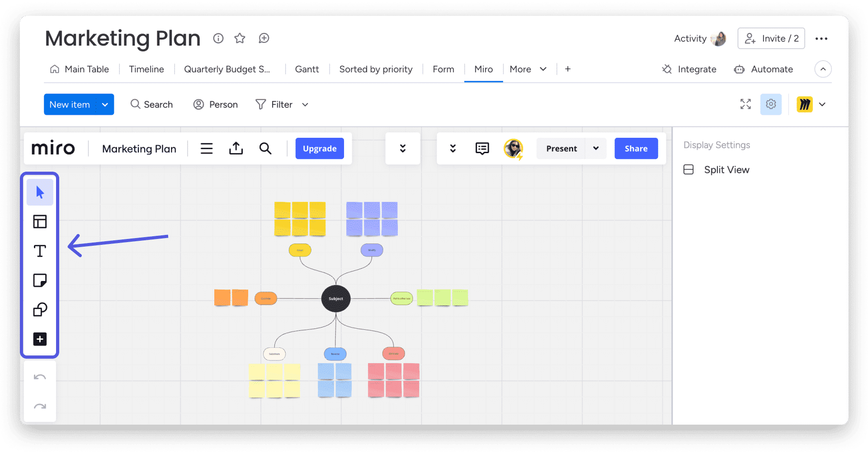The height and width of the screenshot is (454, 868).
Task: Open comments panel icon in Miro
Action: [x=482, y=149]
